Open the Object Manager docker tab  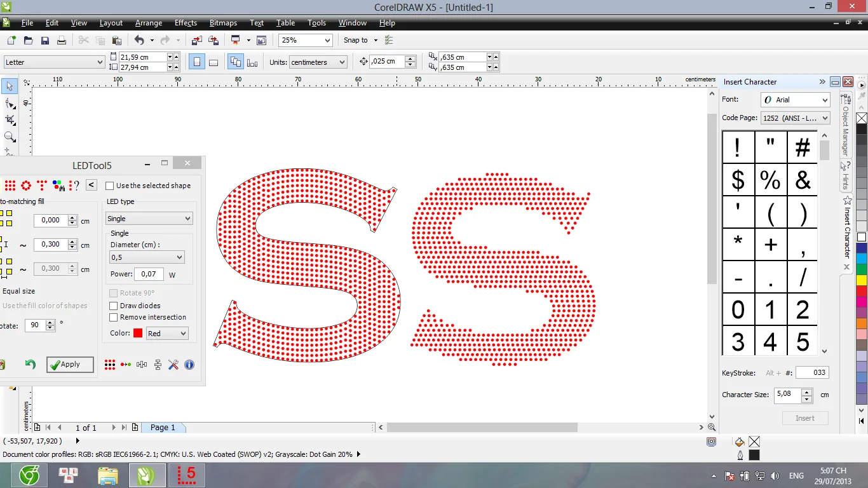[x=846, y=125]
